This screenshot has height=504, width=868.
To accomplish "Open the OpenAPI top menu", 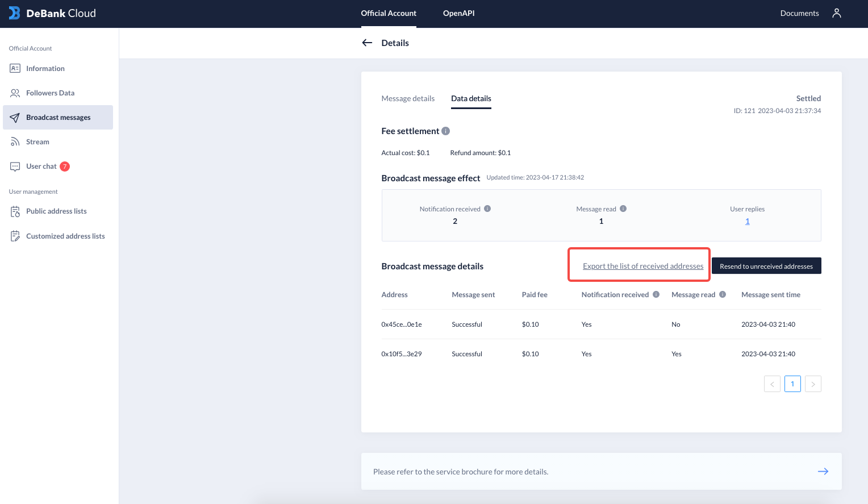I will point(458,13).
